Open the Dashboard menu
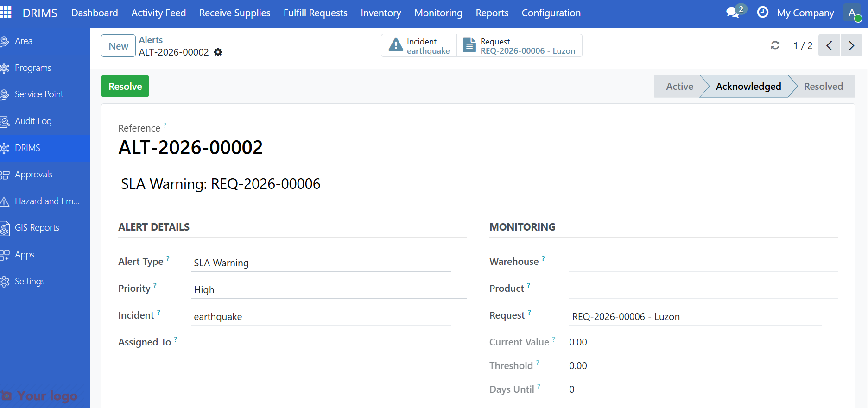Screen dimensions: 868x408 [x=95, y=13]
